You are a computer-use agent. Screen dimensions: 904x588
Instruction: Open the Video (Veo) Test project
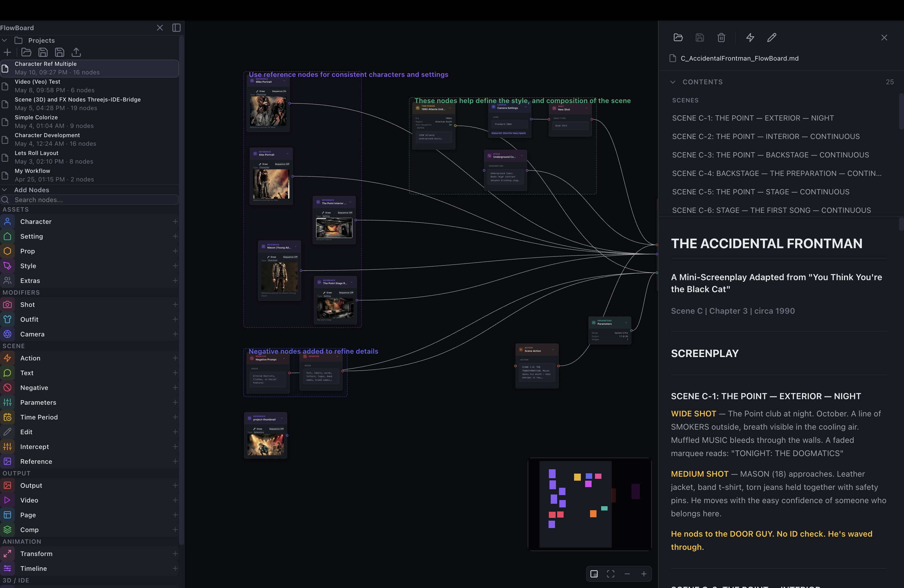click(89, 86)
